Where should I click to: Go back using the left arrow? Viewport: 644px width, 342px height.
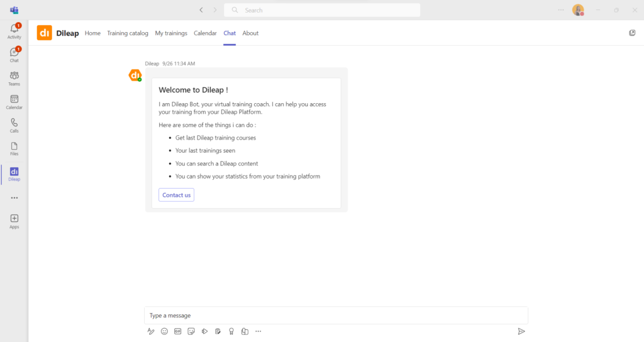click(x=201, y=10)
